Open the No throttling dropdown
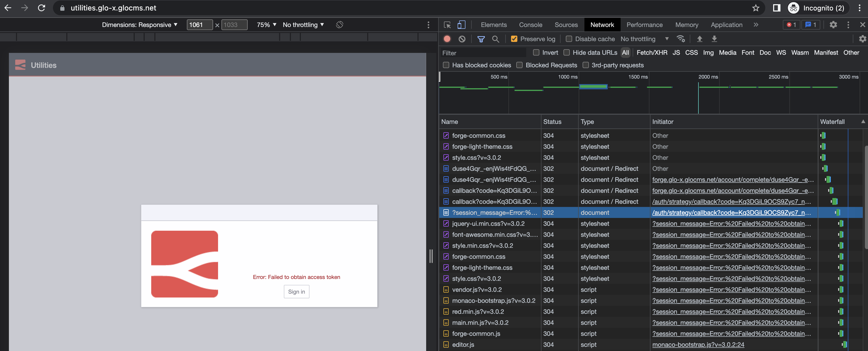The height and width of the screenshot is (351, 868). click(644, 39)
